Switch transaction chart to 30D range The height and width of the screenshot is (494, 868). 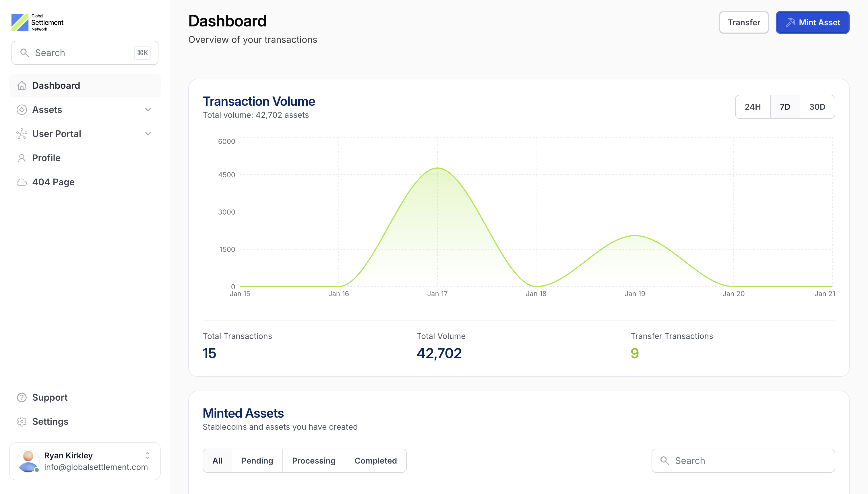pos(817,107)
